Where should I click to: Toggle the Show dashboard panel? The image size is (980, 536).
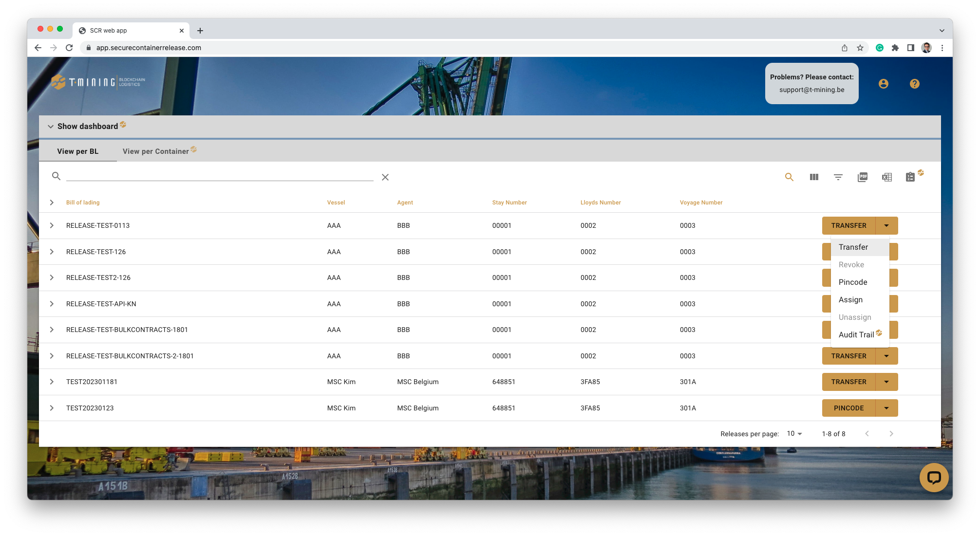point(83,126)
